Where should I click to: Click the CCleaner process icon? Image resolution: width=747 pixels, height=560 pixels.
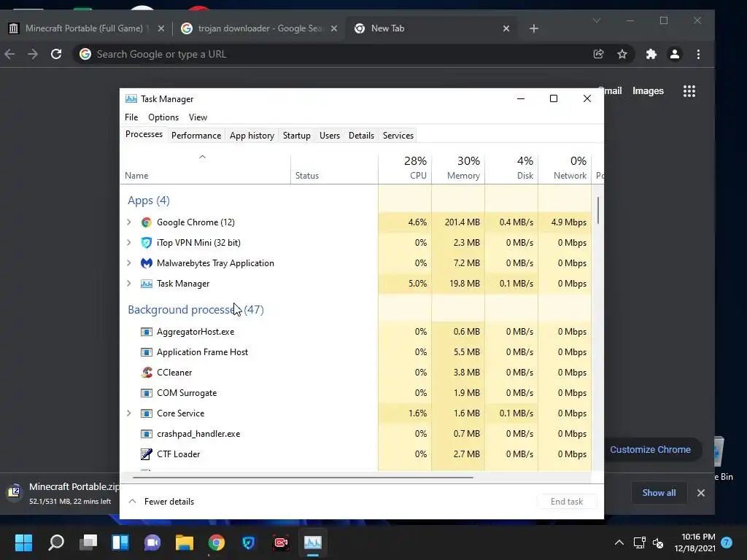click(146, 373)
